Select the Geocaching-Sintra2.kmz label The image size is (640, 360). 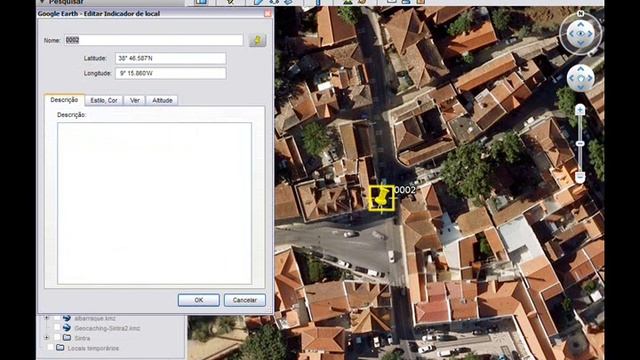coord(107,328)
